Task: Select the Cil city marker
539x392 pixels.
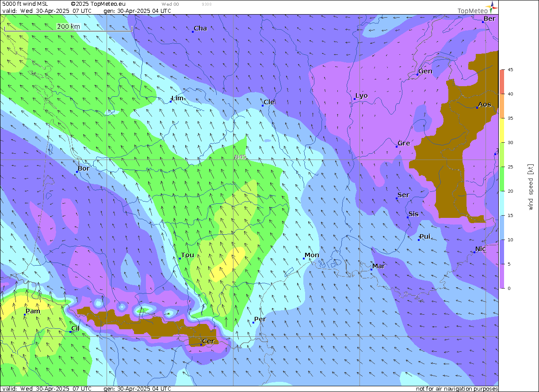Action: tap(70, 331)
